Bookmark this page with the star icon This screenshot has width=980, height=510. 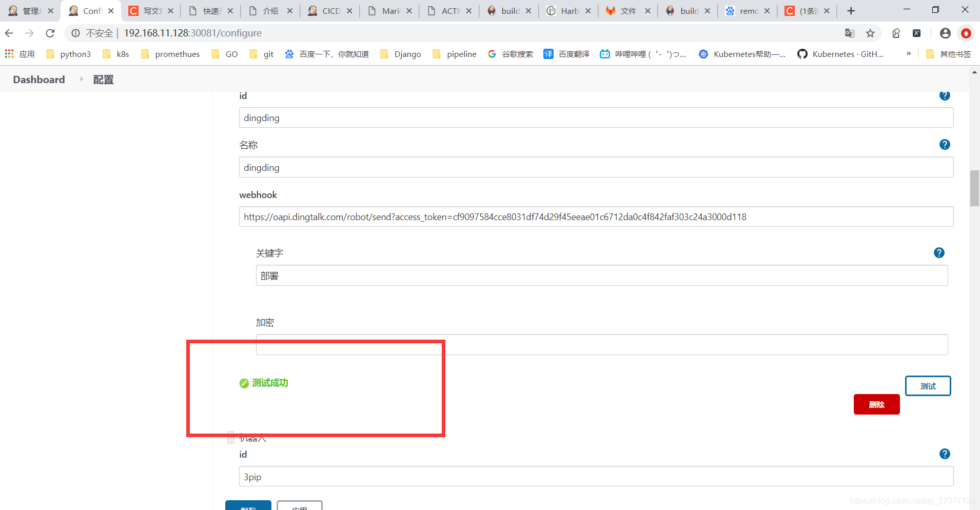tap(870, 33)
